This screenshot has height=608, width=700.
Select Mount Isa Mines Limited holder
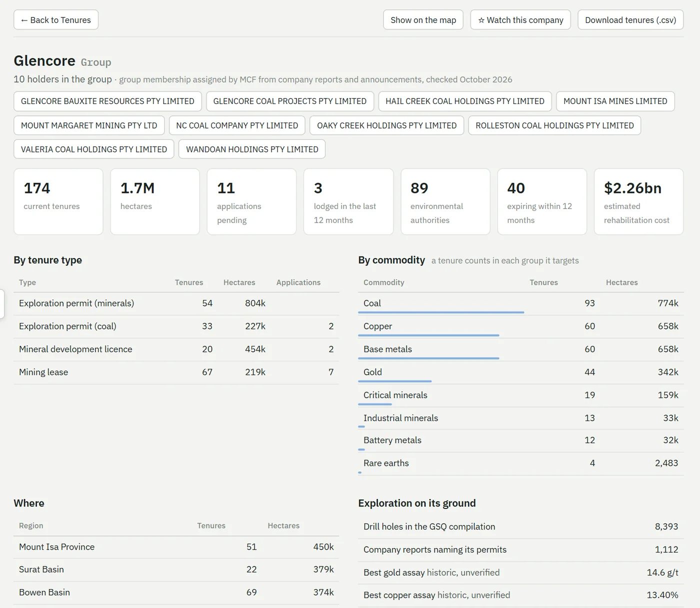tap(615, 101)
